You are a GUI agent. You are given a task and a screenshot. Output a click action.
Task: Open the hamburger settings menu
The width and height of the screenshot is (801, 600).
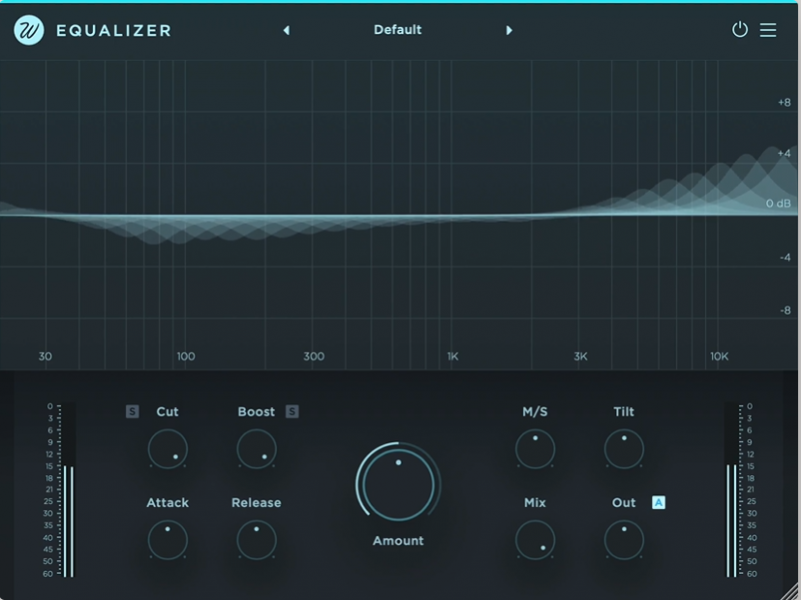pos(768,30)
